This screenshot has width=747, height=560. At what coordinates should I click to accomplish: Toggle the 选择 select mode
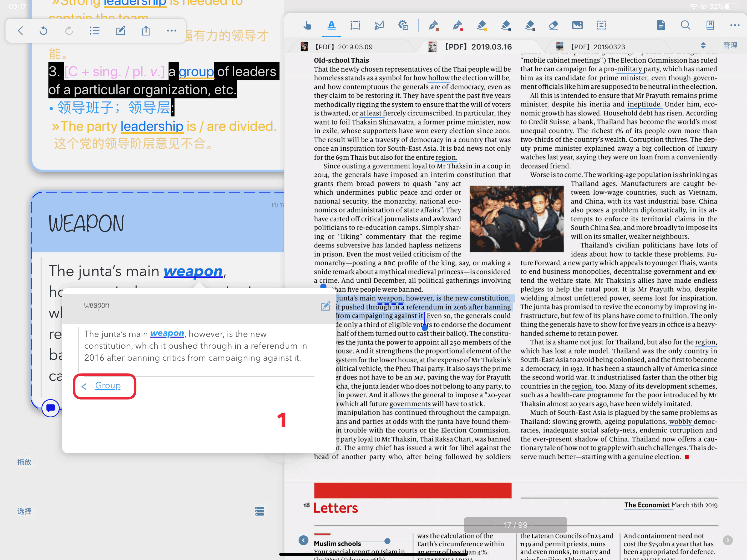click(x=24, y=511)
